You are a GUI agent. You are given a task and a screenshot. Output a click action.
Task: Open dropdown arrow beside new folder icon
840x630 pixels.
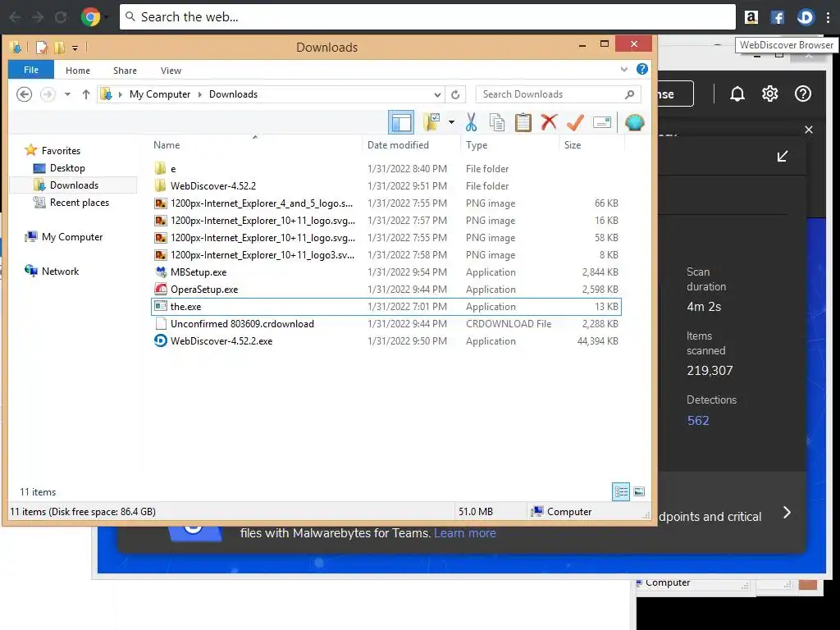452,123
